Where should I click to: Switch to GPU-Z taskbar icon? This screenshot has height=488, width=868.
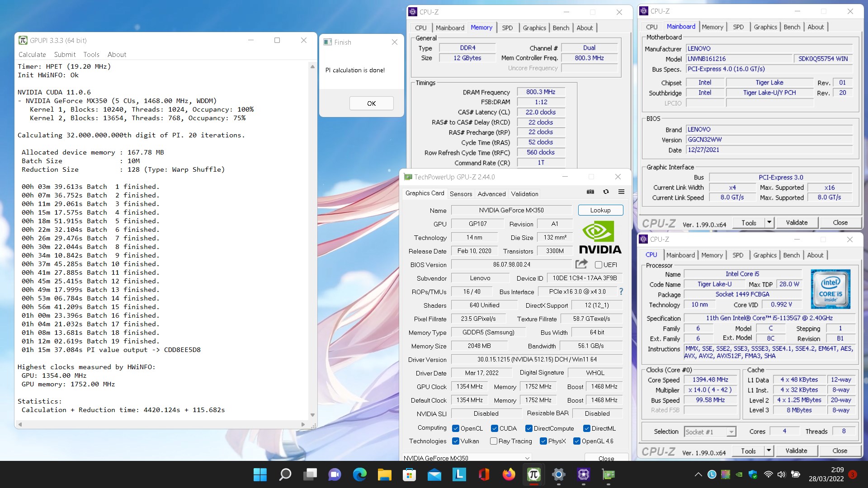(609, 474)
